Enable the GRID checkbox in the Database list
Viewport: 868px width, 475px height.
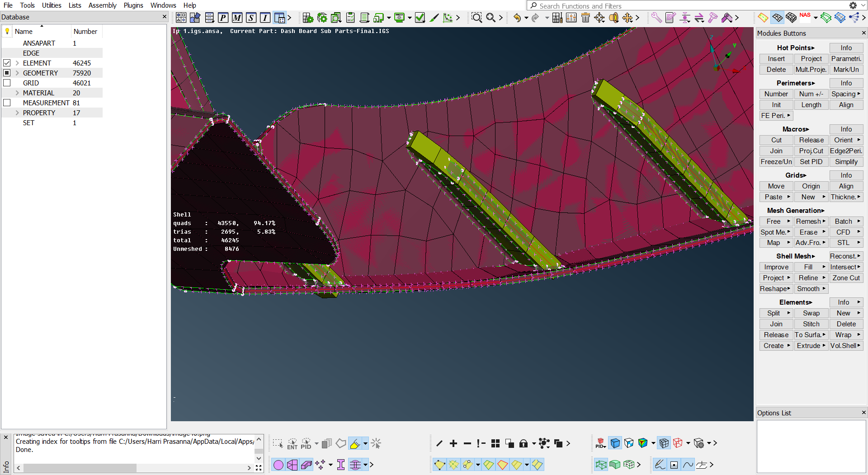click(7, 83)
